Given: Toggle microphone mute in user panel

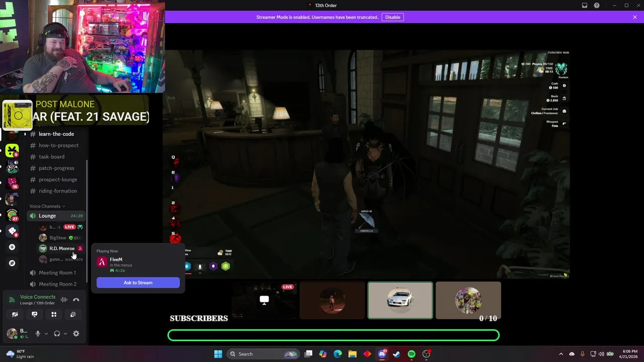Looking at the screenshot, I should tap(38, 333).
